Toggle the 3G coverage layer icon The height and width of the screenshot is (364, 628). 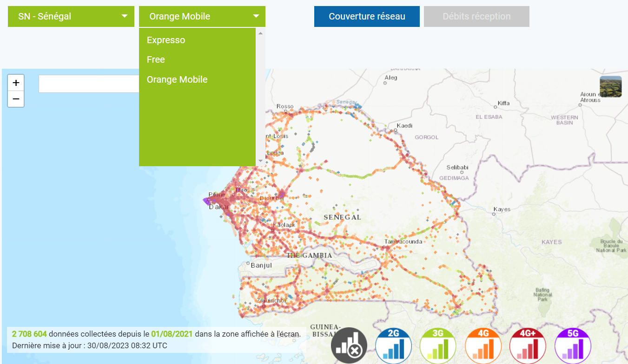coord(438,346)
